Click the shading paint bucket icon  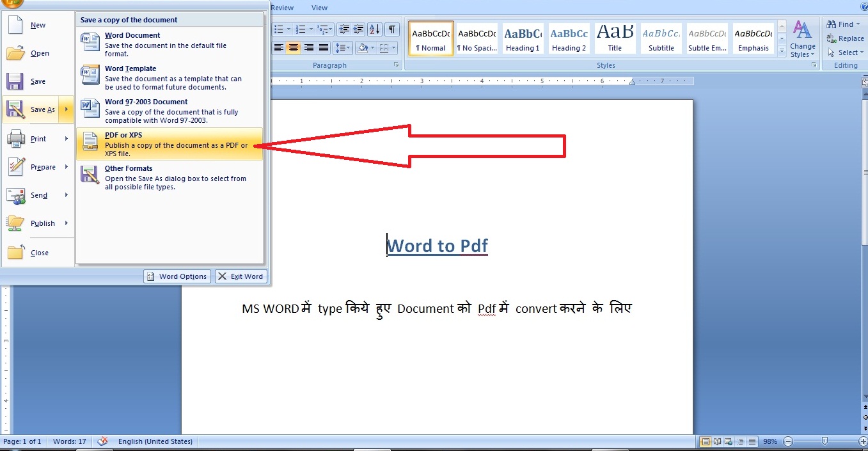tap(362, 48)
